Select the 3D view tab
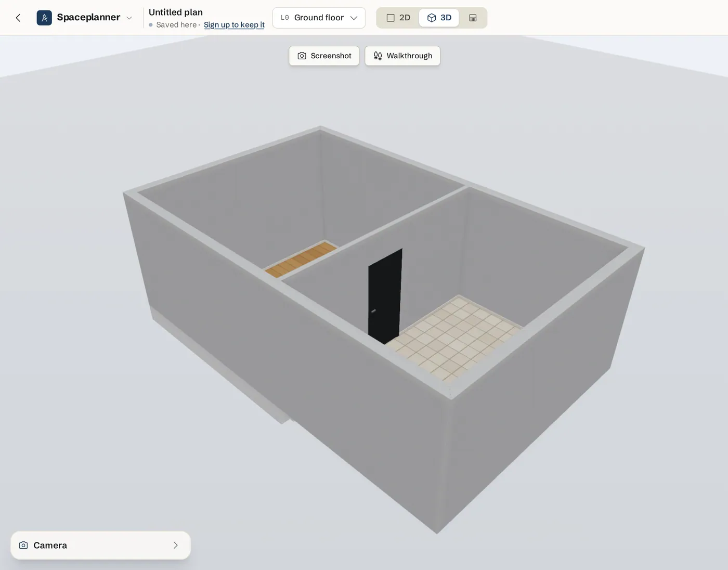Viewport: 728px width, 570px height. (439, 18)
